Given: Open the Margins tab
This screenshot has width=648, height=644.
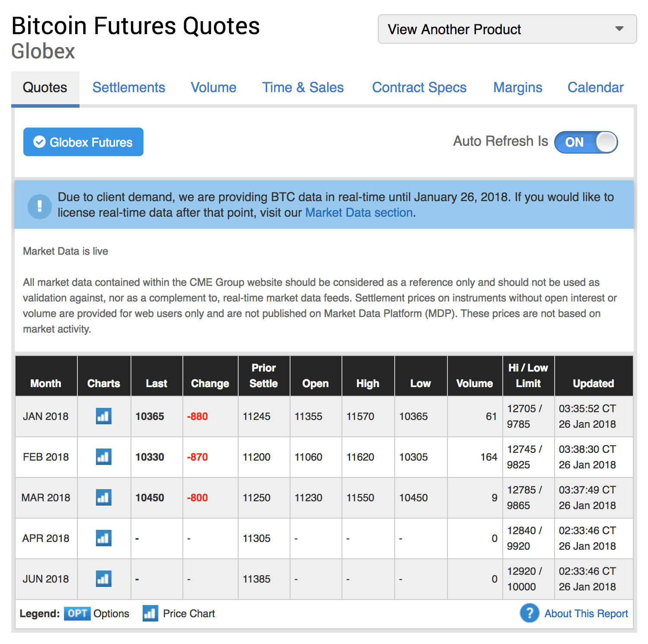Looking at the screenshot, I should click(x=518, y=87).
